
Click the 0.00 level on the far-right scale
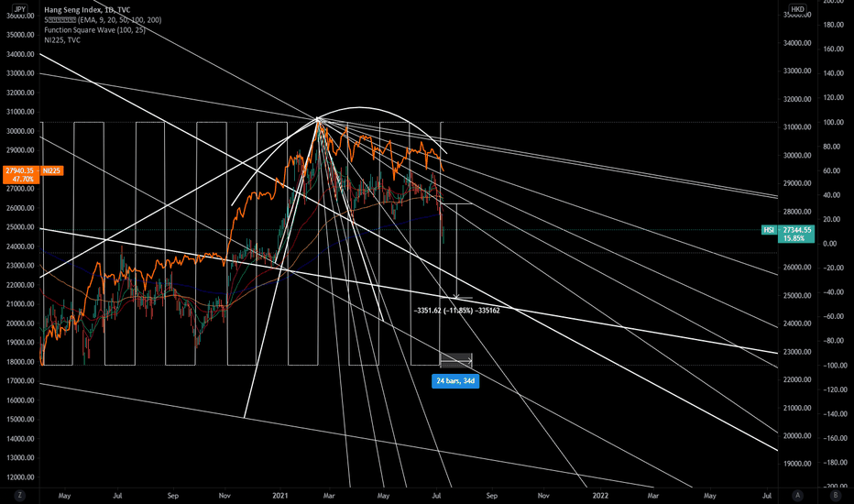tap(829, 244)
